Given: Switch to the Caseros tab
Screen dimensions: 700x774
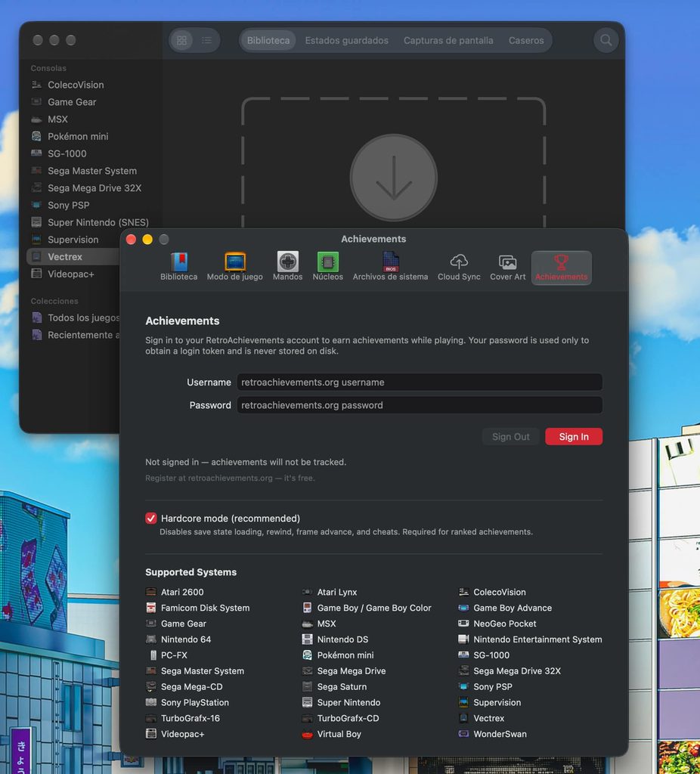Looking at the screenshot, I should 526,41.
